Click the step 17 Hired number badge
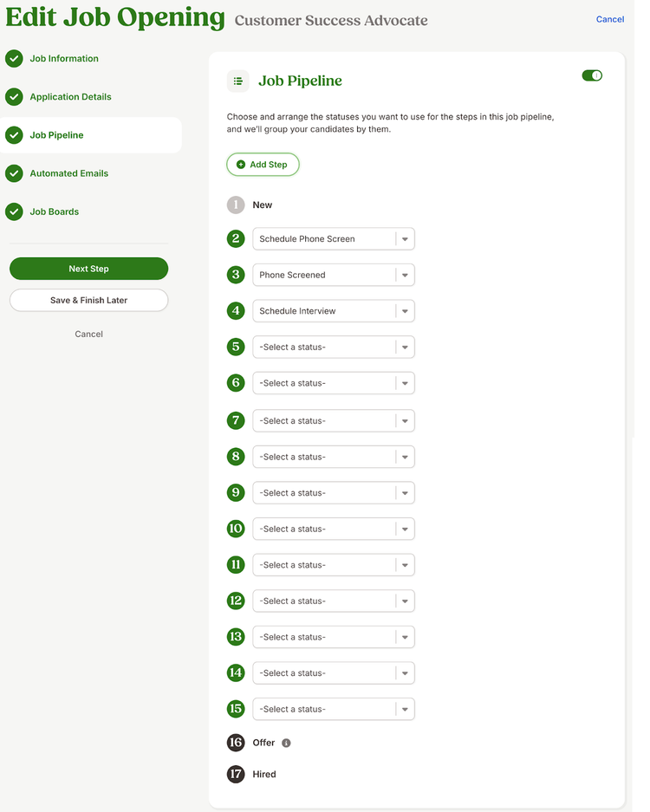Image resolution: width=650 pixels, height=812 pixels. pyautogui.click(x=236, y=774)
